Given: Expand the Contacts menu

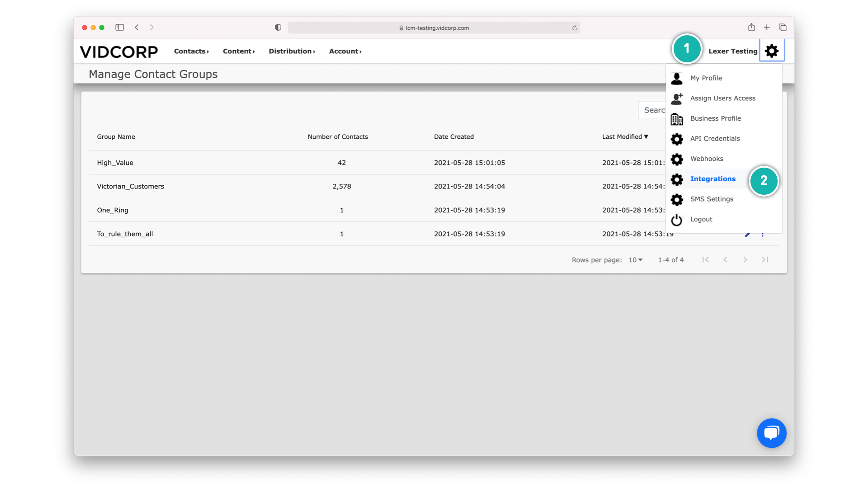Looking at the screenshot, I should point(191,52).
